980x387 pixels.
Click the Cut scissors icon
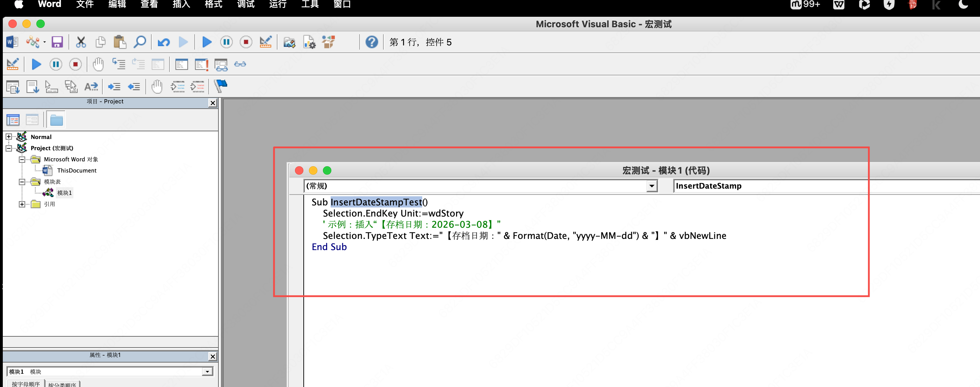pyautogui.click(x=81, y=42)
